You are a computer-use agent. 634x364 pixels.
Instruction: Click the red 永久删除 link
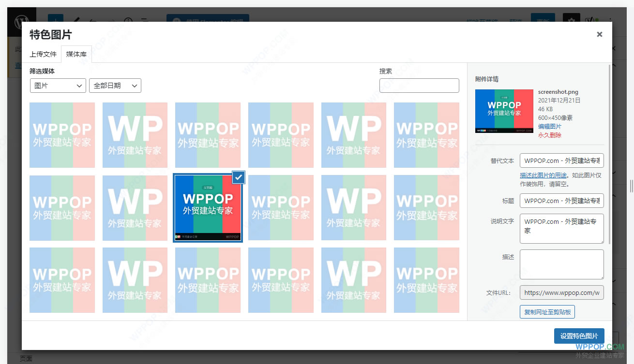(x=550, y=135)
